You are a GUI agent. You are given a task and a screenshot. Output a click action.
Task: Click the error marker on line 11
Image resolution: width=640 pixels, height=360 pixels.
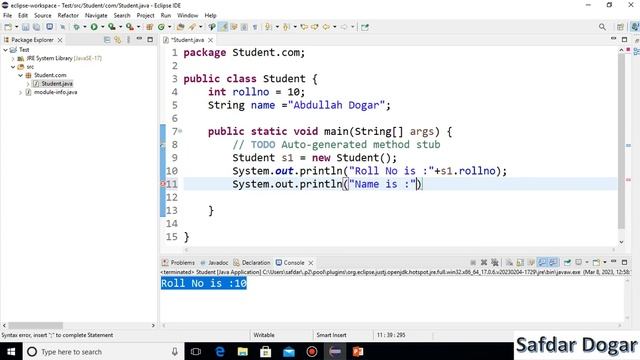(162, 184)
